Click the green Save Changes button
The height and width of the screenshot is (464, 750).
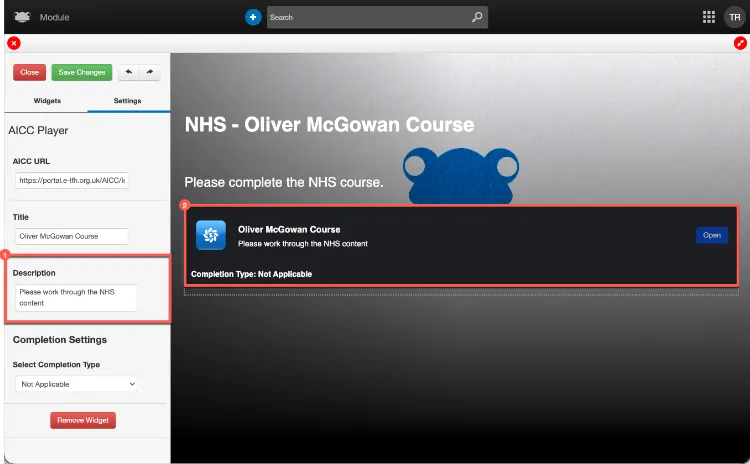pos(82,72)
